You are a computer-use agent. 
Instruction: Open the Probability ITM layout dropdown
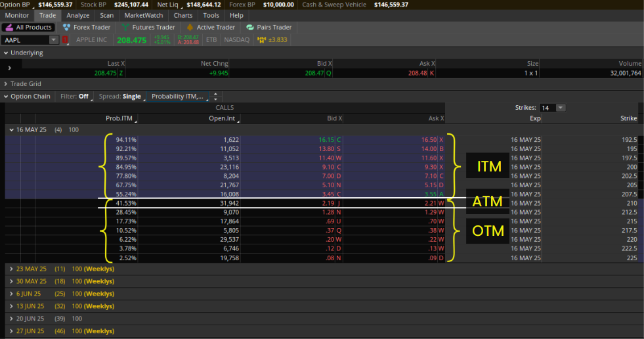pyautogui.click(x=177, y=96)
